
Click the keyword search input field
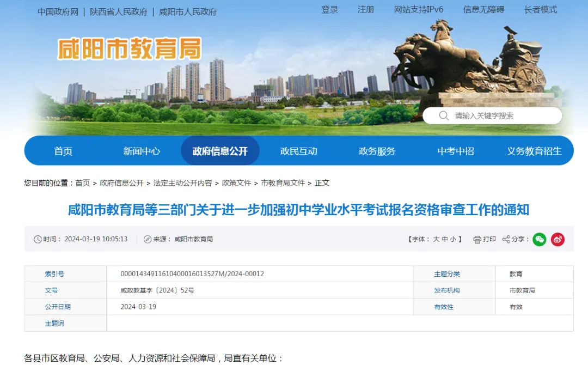(x=492, y=115)
